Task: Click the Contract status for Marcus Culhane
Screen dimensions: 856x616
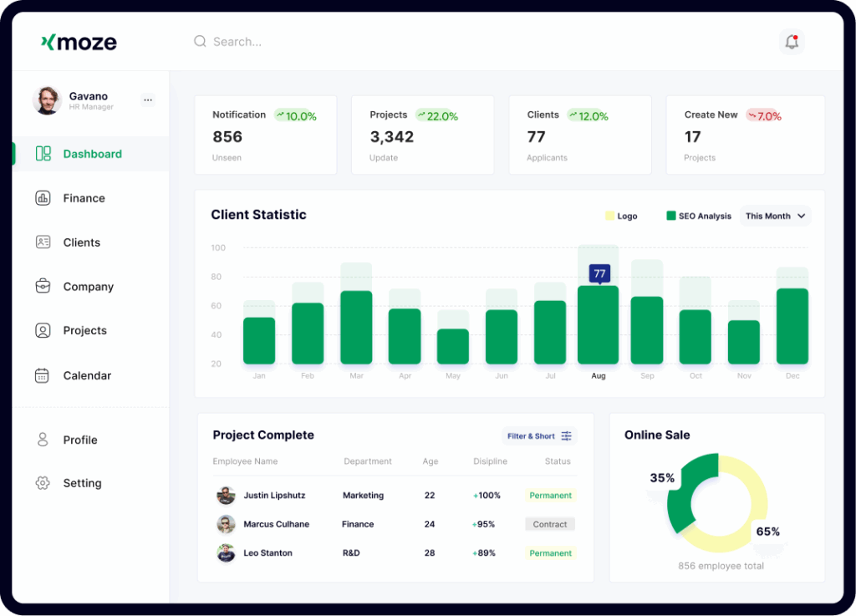Action: click(x=550, y=525)
